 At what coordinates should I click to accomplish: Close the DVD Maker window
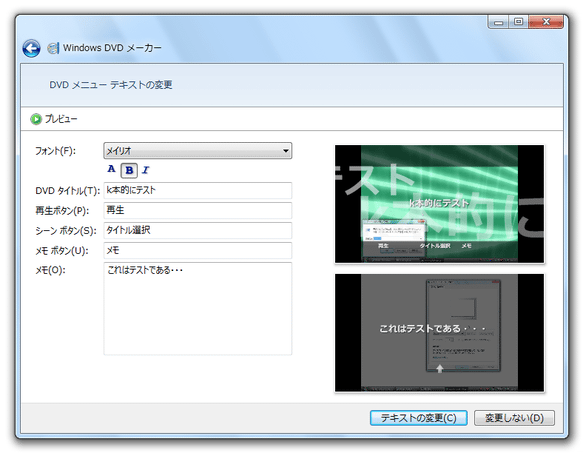pyautogui.click(x=546, y=22)
